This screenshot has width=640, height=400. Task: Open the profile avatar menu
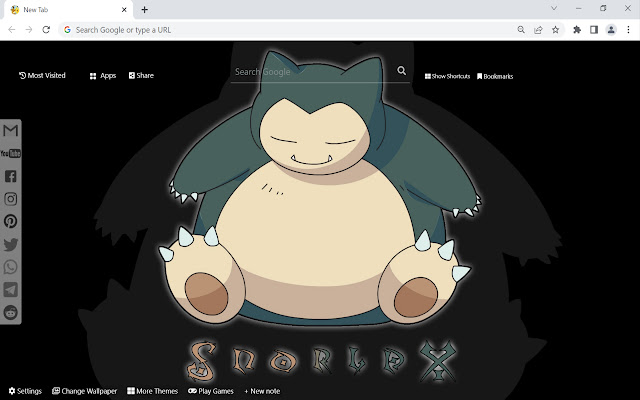pyautogui.click(x=611, y=29)
